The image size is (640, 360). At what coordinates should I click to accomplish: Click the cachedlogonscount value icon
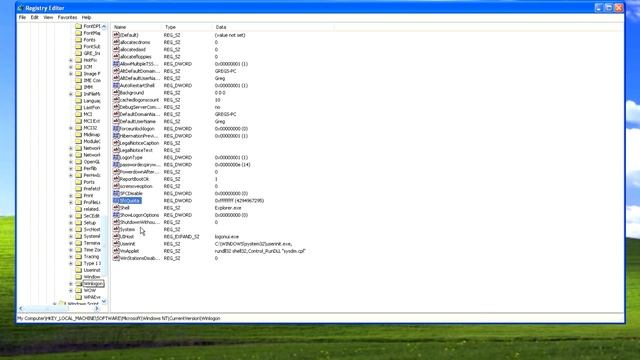click(116, 100)
